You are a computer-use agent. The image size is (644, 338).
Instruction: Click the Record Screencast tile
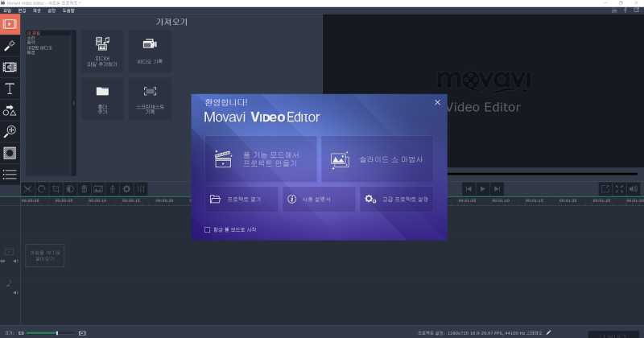pyautogui.click(x=150, y=99)
